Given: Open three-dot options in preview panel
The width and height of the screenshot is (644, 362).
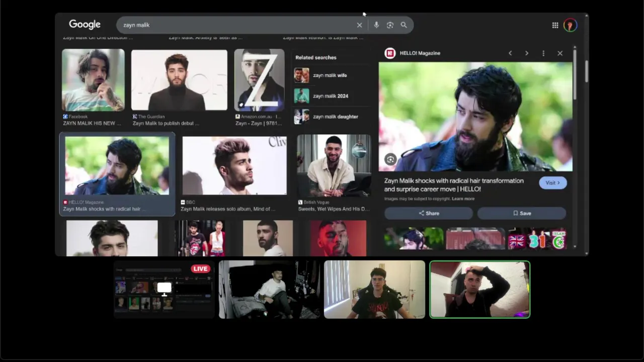Looking at the screenshot, I should [x=543, y=53].
